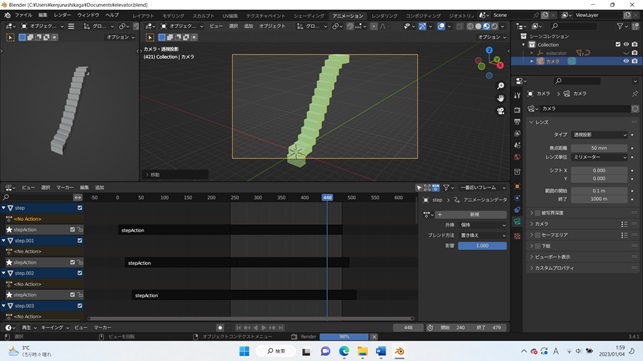Viewport: 643px width, 361px height.
Task: Click the zoom magnifier gizmo in viewport
Action: pyautogui.click(x=500, y=86)
